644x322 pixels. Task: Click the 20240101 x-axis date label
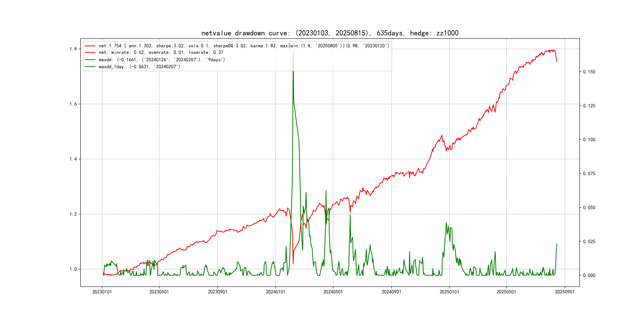coord(275,292)
